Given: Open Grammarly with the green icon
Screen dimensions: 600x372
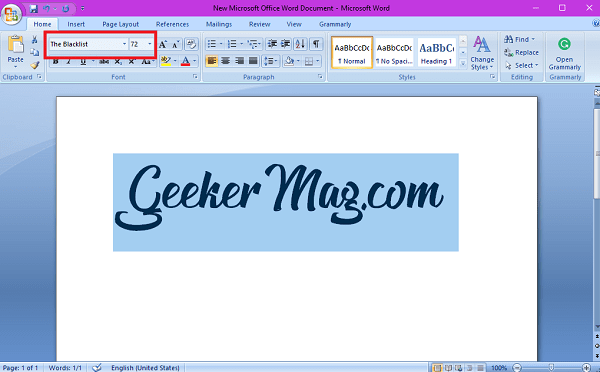Looking at the screenshot, I should coord(564,54).
